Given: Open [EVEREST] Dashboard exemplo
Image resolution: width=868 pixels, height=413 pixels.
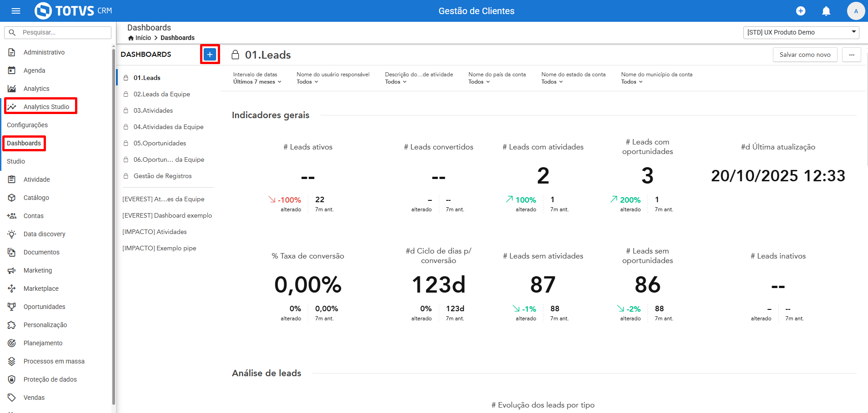Looking at the screenshot, I should pyautogui.click(x=167, y=215).
